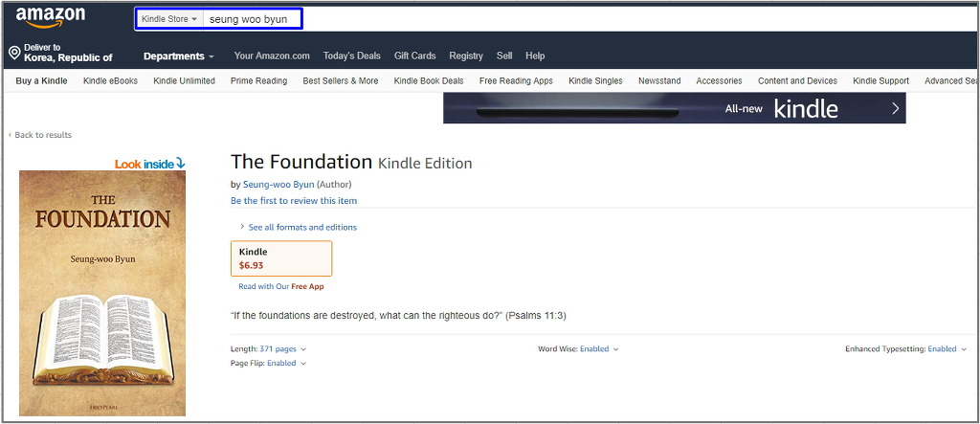Open the Sell page
980x424 pixels.
point(504,56)
